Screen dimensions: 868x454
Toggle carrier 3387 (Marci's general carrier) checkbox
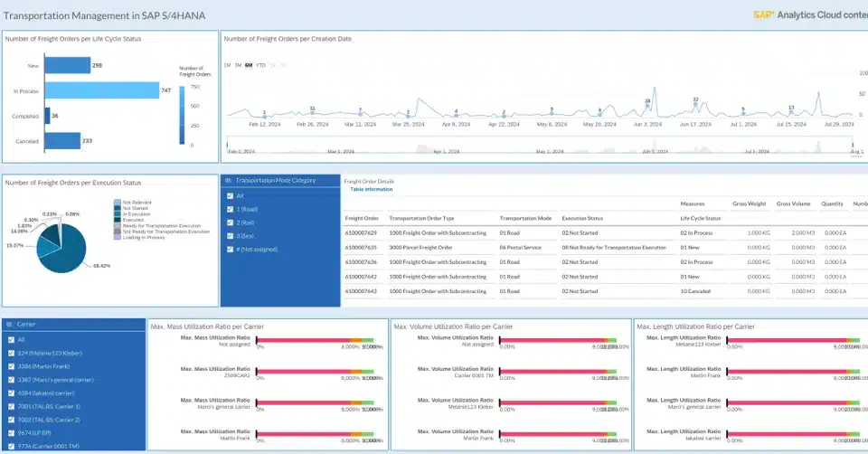tap(11, 380)
